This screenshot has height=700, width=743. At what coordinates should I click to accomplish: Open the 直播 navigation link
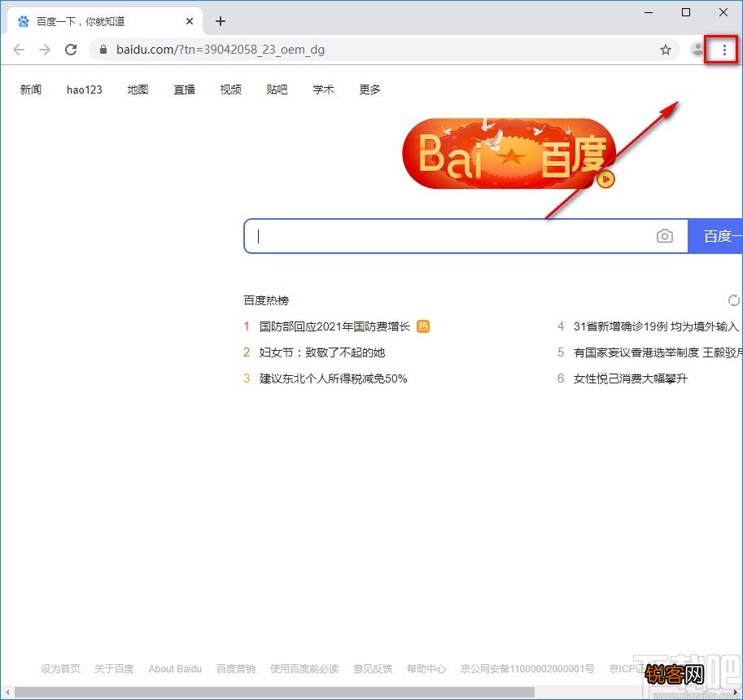pos(185,89)
